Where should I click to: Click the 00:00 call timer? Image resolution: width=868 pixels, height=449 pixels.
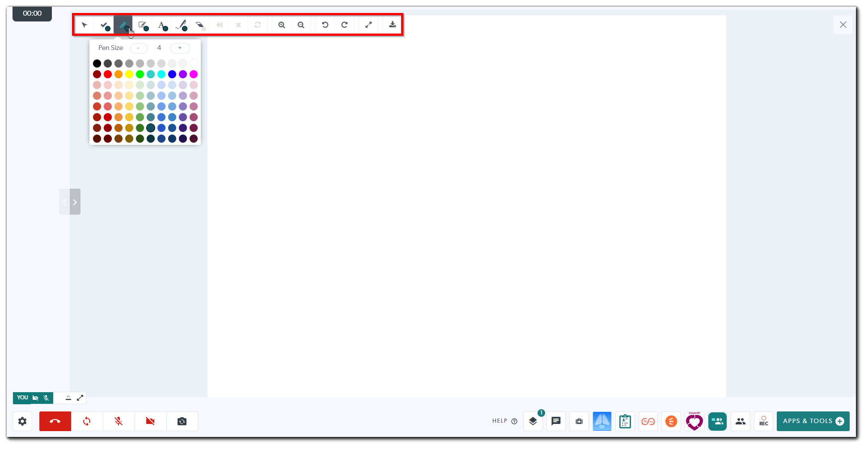click(x=32, y=13)
